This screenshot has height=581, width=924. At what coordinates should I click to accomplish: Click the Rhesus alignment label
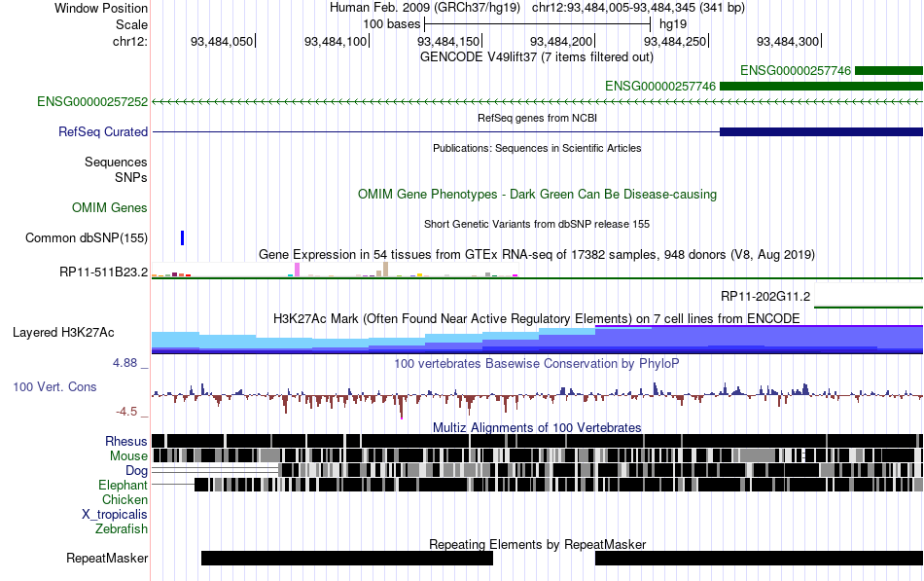(126, 441)
